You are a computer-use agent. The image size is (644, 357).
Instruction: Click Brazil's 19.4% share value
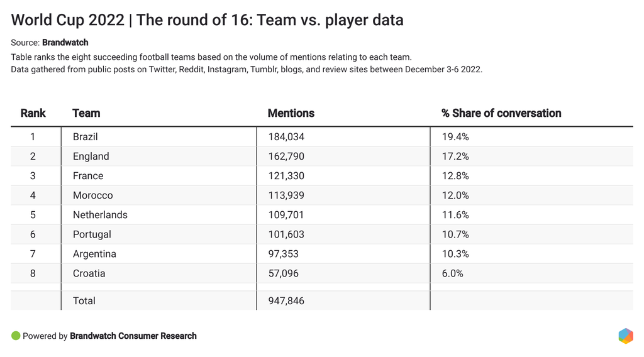point(455,137)
